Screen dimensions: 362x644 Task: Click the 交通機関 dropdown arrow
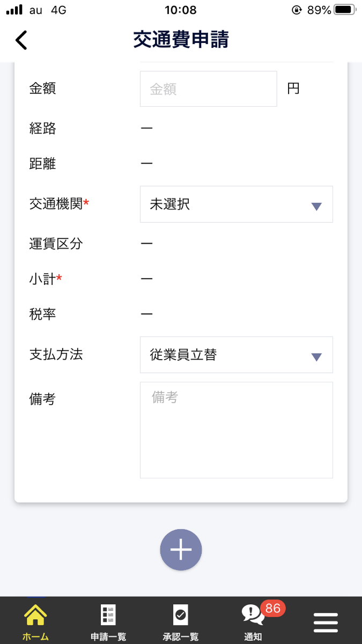tap(316, 206)
